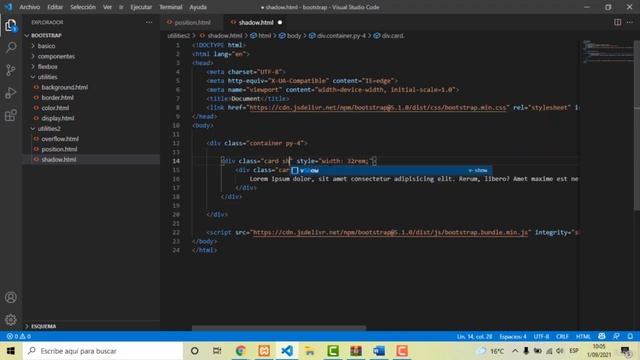Open the Windows Start menu
The image size is (640, 360).
[11, 351]
